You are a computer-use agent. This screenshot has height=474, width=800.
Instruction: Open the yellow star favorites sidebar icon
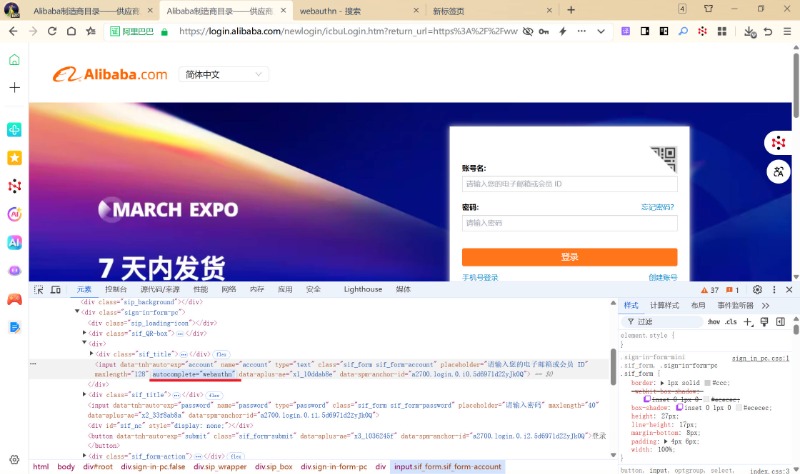pos(14,158)
